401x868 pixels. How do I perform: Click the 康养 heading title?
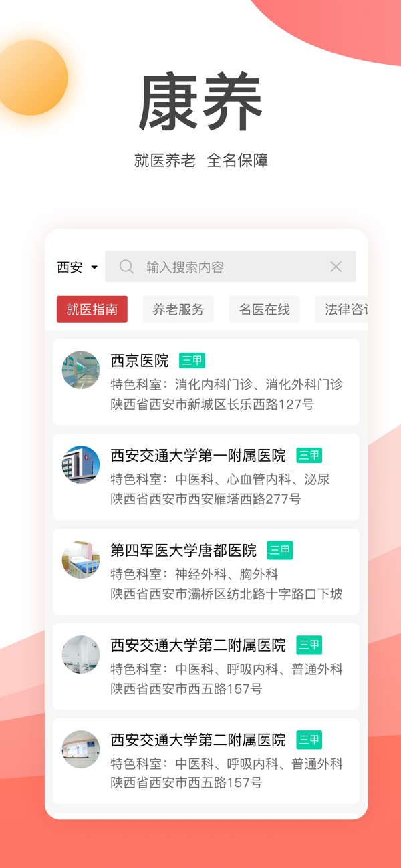(x=200, y=102)
